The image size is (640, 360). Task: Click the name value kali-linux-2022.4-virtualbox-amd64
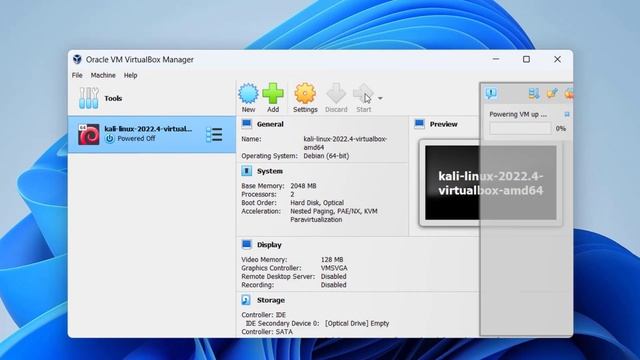[345, 143]
